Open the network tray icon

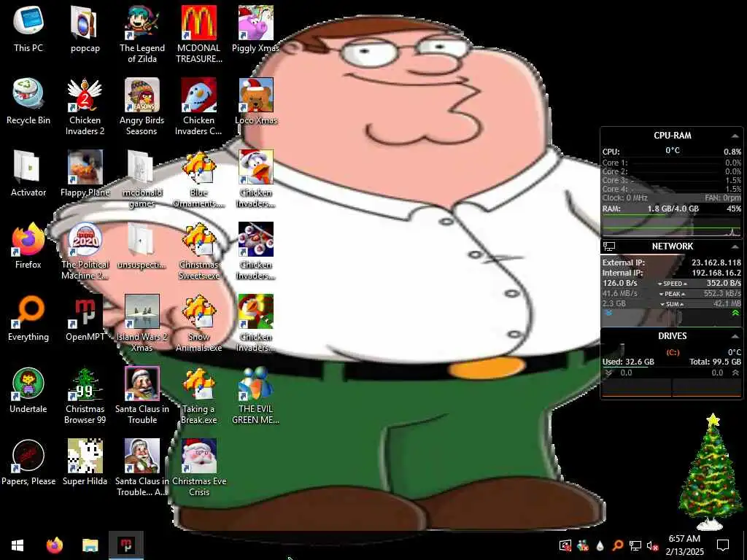pyautogui.click(x=635, y=545)
